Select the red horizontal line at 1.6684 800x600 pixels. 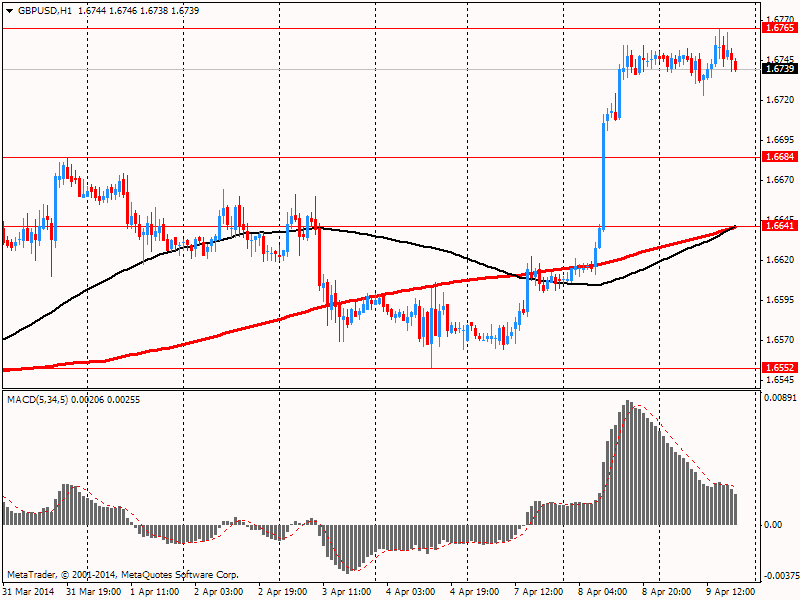381,157
